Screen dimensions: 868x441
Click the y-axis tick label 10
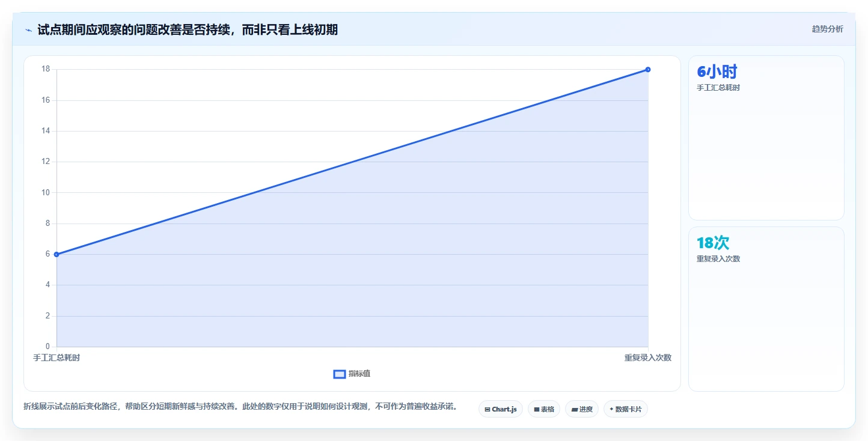coord(46,192)
